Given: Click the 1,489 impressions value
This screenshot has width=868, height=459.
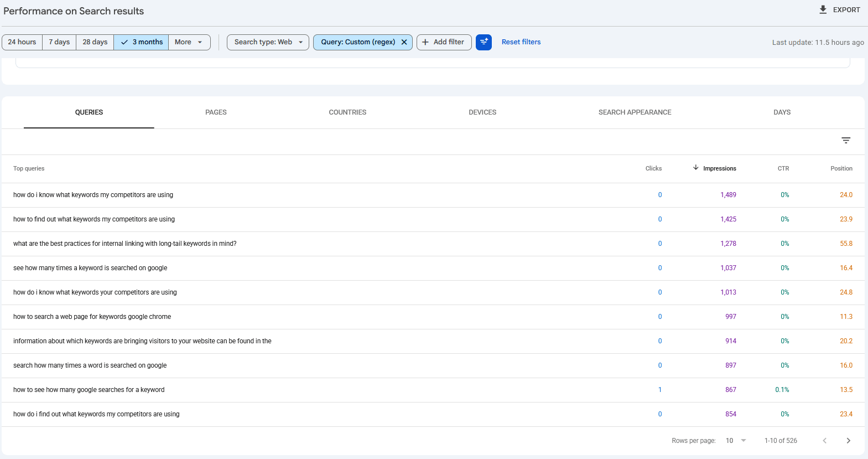Looking at the screenshot, I should tap(728, 195).
